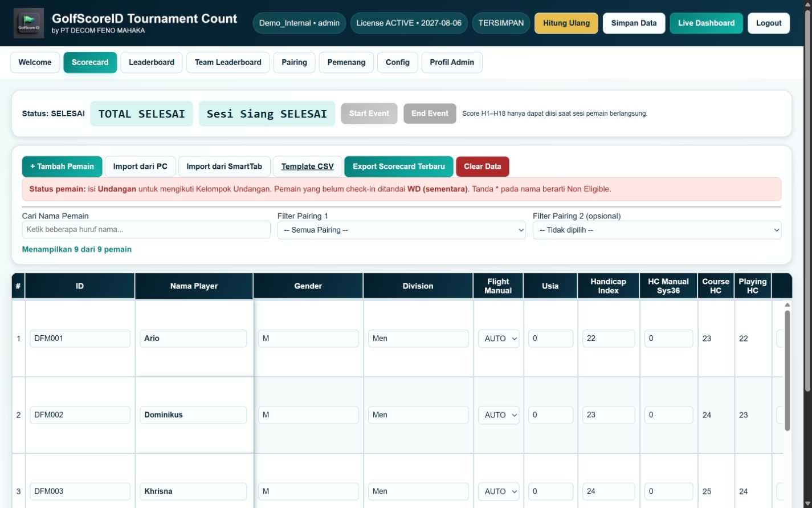Viewport: 812px width, 508px height.
Task: Click the GolfScoreID logo icon
Action: (28, 23)
